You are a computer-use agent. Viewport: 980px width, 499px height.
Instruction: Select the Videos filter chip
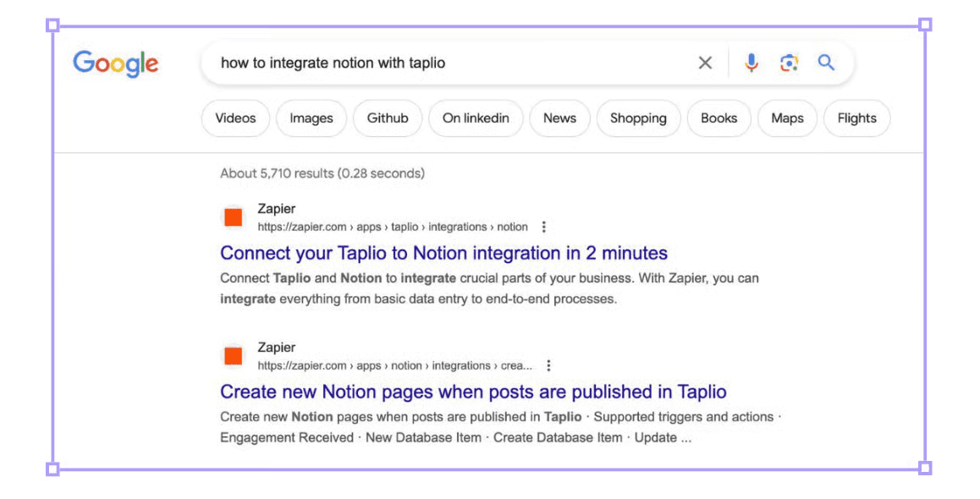tap(235, 118)
